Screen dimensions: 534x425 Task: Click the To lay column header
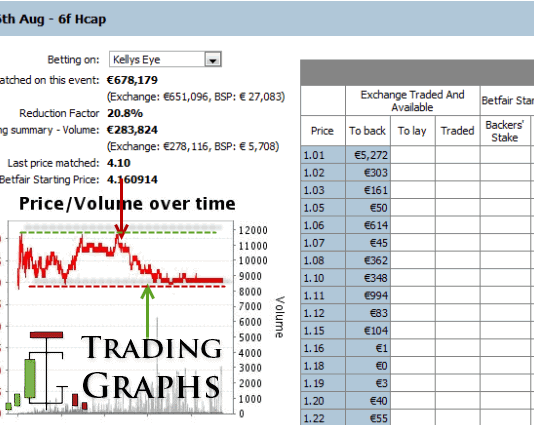pyautogui.click(x=412, y=131)
